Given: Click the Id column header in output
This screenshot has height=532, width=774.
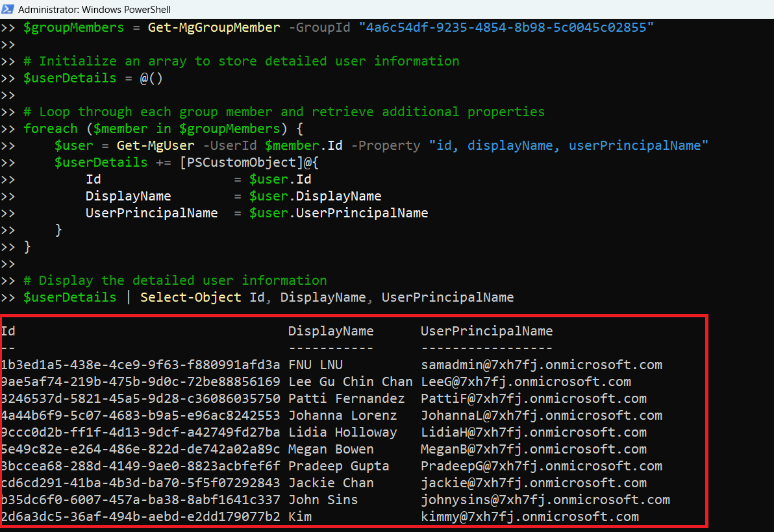Looking at the screenshot, I should click(8, 331).
